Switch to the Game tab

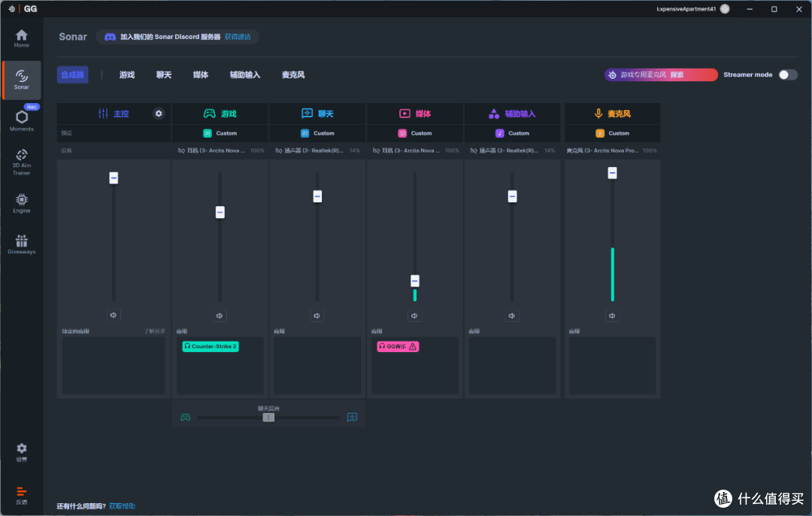point(127,74)
